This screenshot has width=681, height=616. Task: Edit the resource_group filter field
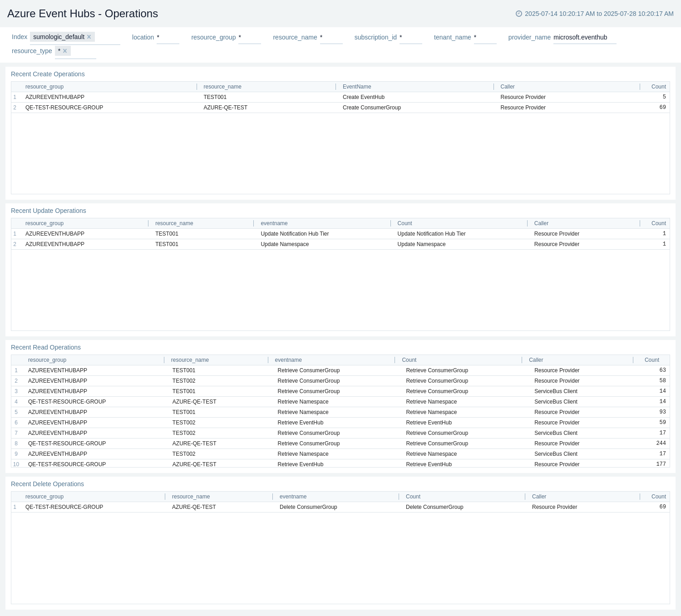click(x=249, y=37)
